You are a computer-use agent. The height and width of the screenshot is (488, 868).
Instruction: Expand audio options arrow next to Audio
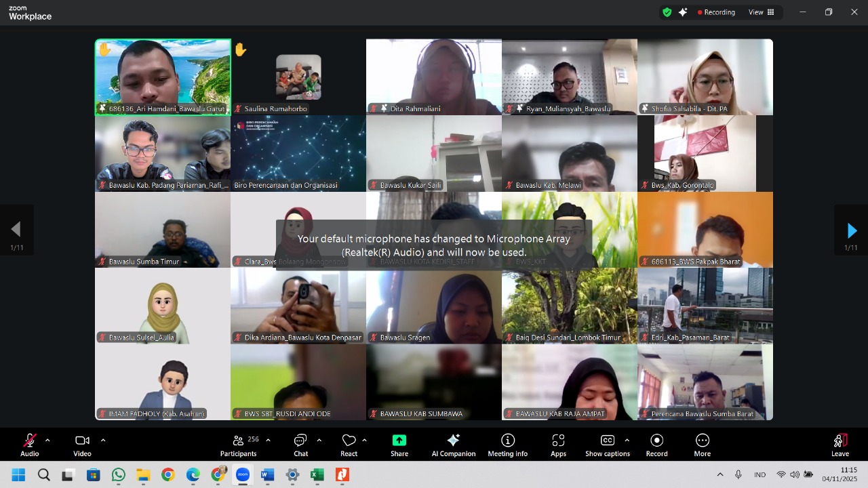[47, 441]
